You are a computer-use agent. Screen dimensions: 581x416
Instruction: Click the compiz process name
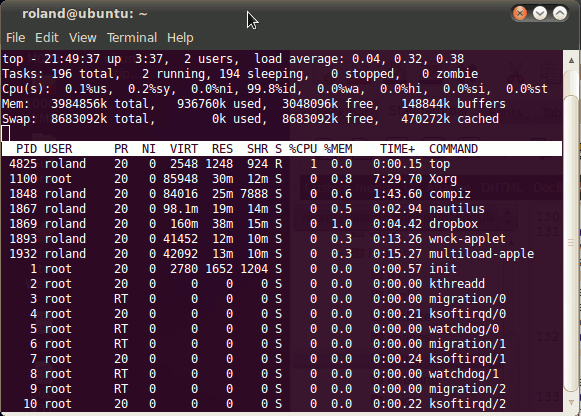point(450,194)
